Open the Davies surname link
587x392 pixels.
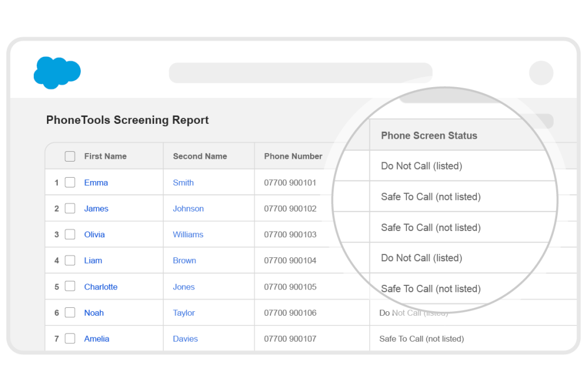tap(185, 339)
